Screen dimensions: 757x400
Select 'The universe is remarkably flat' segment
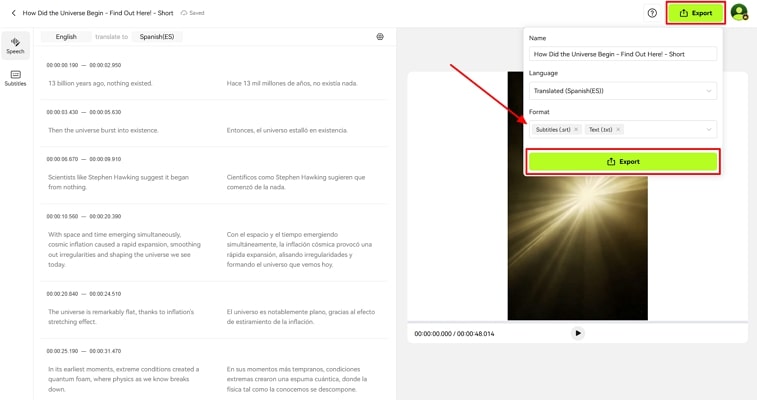pos(121,317)
